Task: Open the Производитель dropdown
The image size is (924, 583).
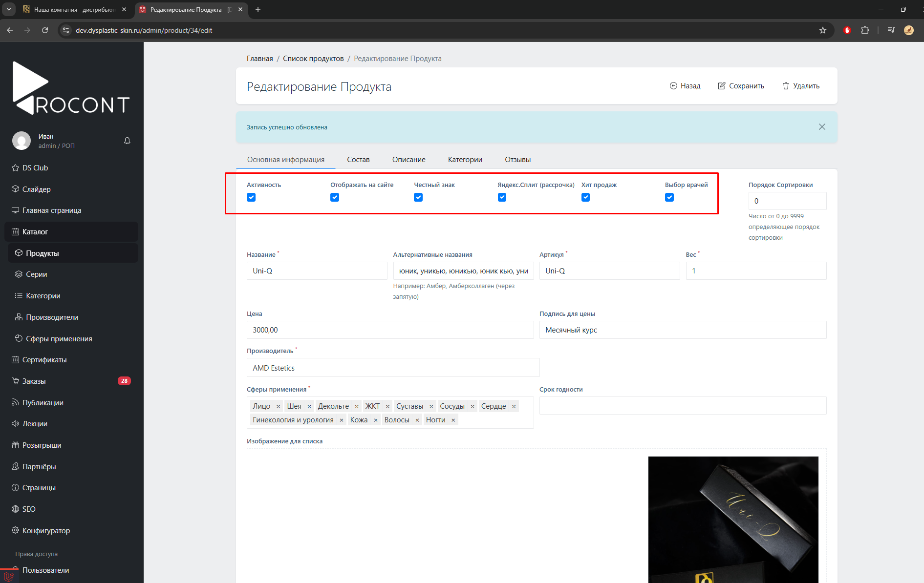Action: point(393,368)
